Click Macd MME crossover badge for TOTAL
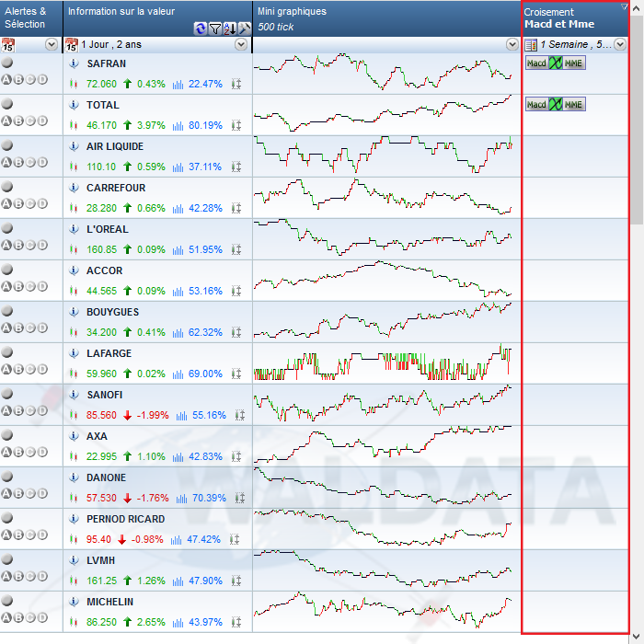 (556, 104)
